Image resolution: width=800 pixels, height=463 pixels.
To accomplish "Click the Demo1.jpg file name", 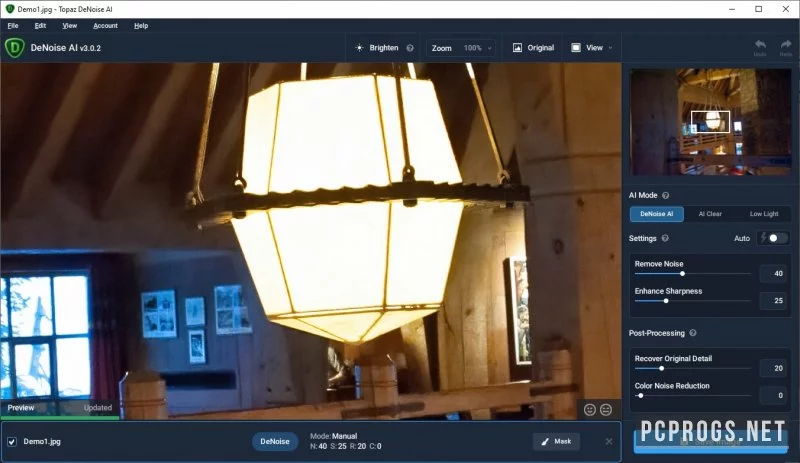I will (42, 442).
